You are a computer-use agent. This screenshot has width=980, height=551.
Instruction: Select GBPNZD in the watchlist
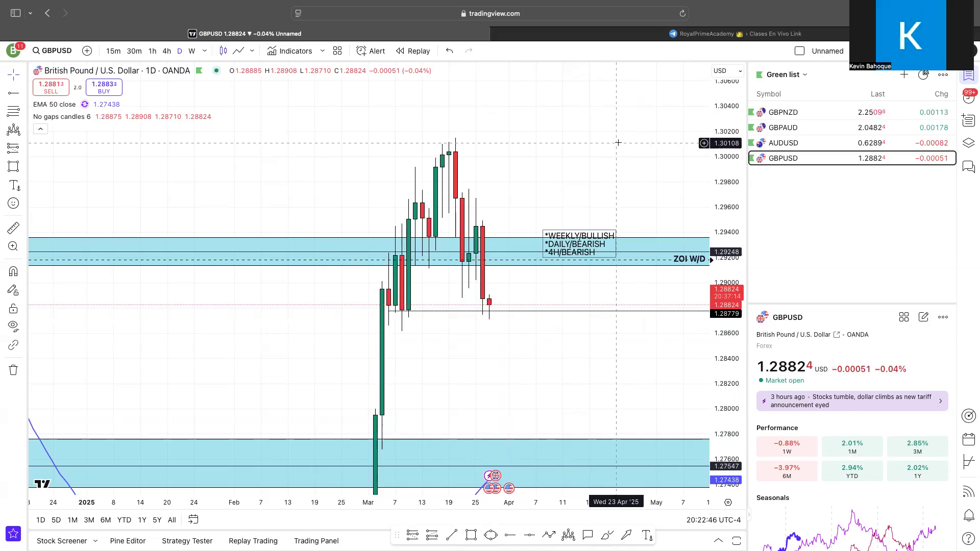click(852, 112)
